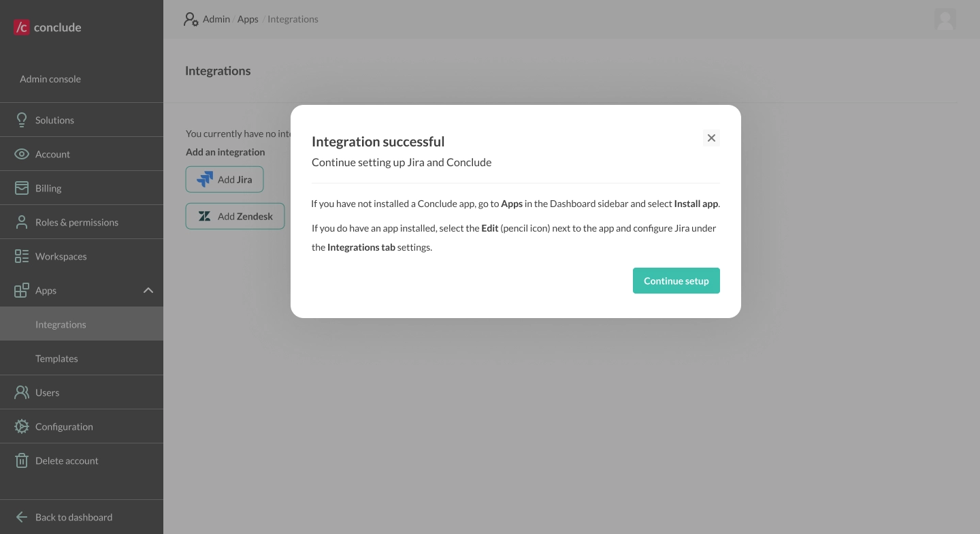Viewport: 980px width, 534px height.
Task: Open the Workspaces grid icon
Action: [x=22, y=256]
